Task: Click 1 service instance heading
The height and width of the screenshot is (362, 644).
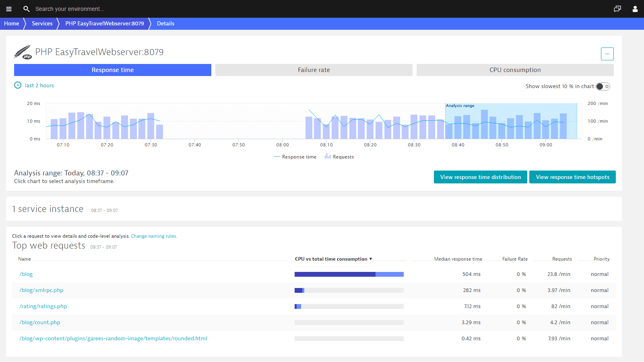Action: coord(48,209)
